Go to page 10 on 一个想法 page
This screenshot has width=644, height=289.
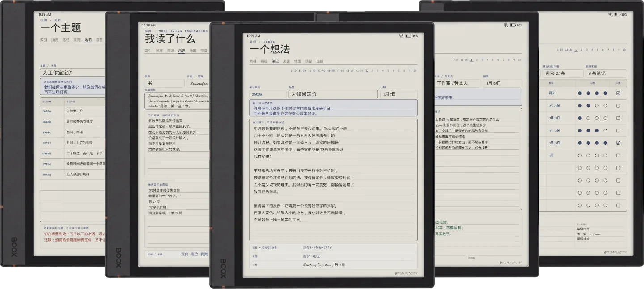(x=415, y=70)
